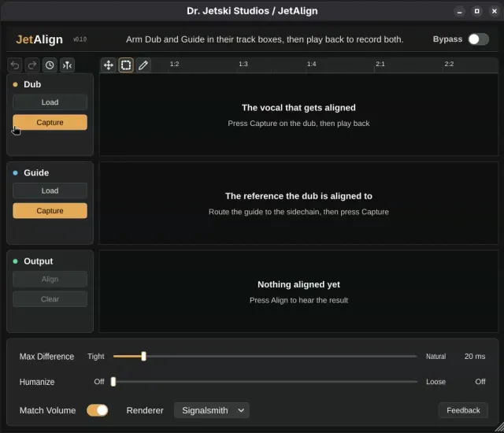
Task: Close the JetAlign window
Action: pyautogui.click(x=495, y=11)
